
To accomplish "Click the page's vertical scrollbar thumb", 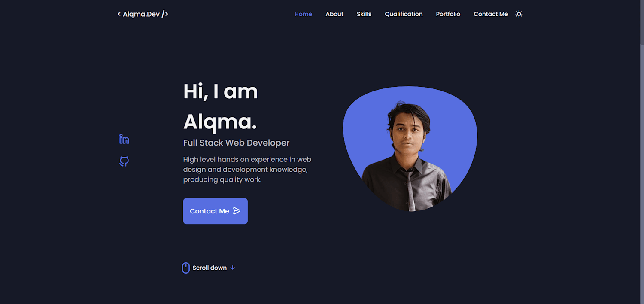I will 642,22.
